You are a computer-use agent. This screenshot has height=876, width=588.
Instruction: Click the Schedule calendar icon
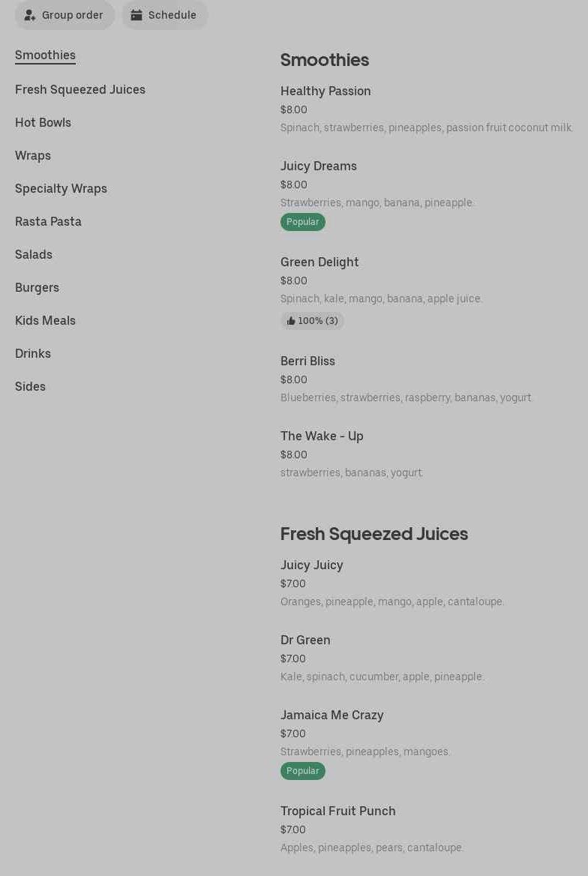136,15
